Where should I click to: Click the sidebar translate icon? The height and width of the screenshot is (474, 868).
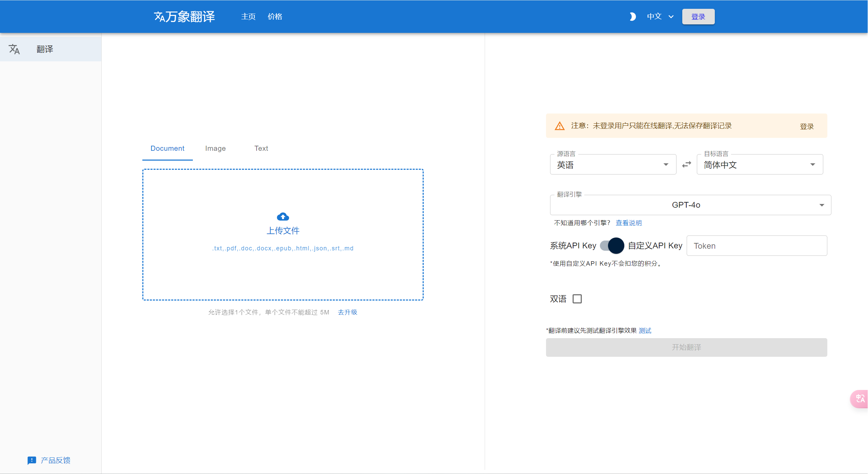click(14, 49)
